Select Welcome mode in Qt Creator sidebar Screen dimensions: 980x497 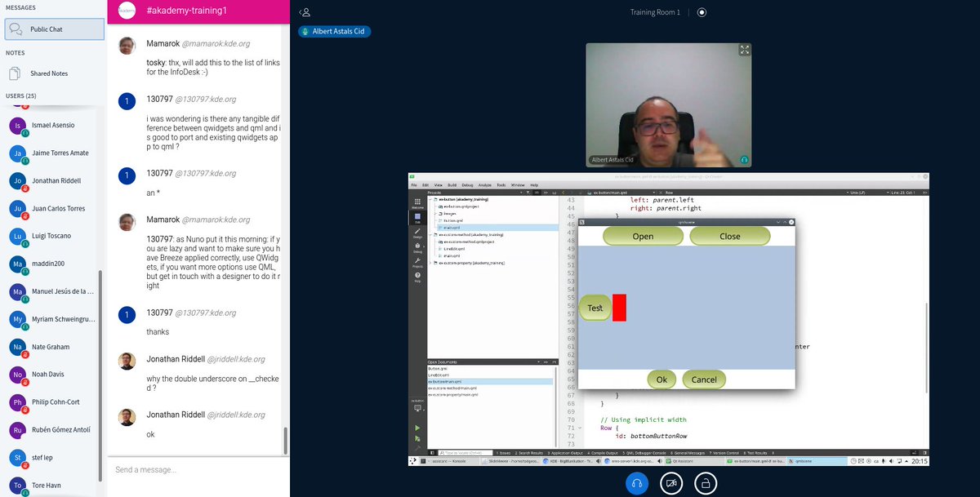tap(417, 203)
